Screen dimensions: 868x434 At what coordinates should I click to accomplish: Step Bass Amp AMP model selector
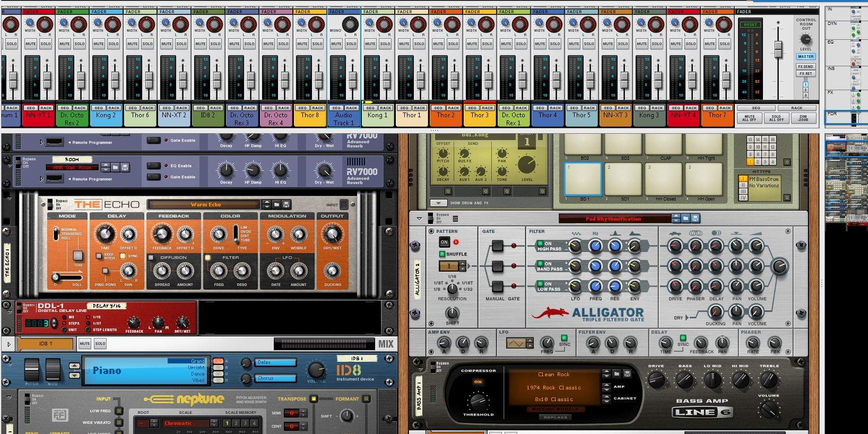[607, 386]
